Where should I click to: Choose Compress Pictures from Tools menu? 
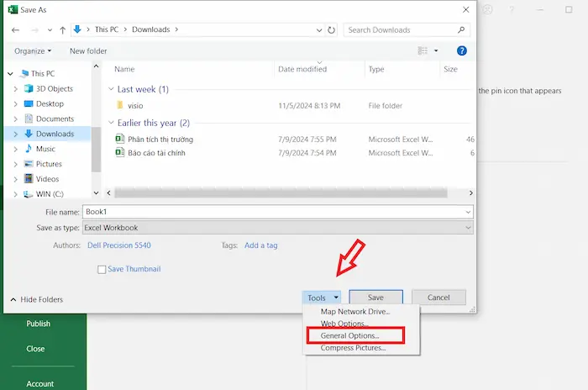[353, 348]
